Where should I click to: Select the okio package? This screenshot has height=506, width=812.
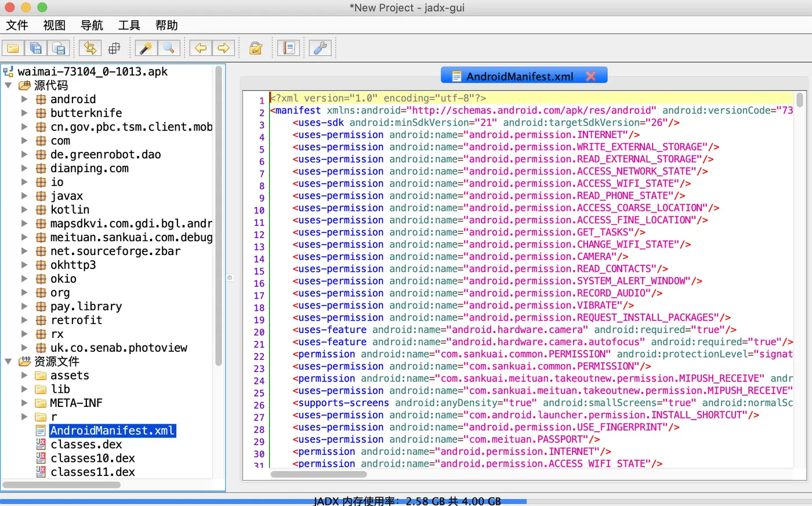[63, 279]
